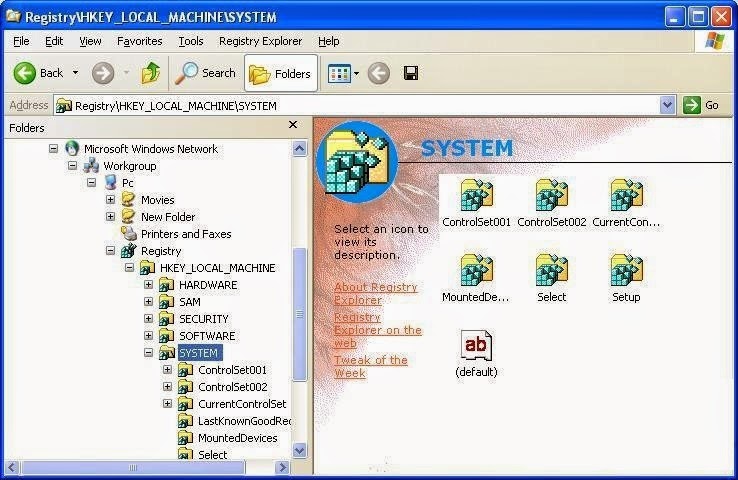Open the Help menu
The height and width of the screenshot is (480, 738).
pos(329,41)
